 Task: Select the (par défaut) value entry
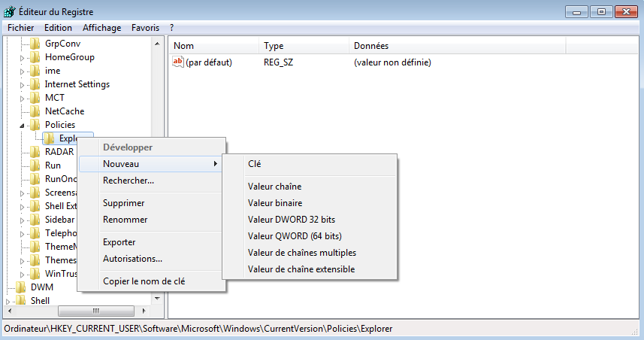point(209,62)
